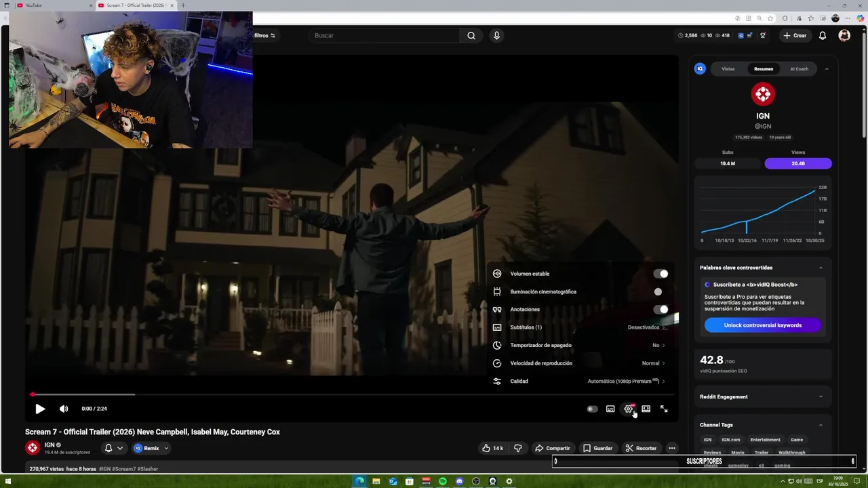Screen dimensions: 868x488
Task: Open Temporizador de apagado submenu
Action: (x=580, y=345)
